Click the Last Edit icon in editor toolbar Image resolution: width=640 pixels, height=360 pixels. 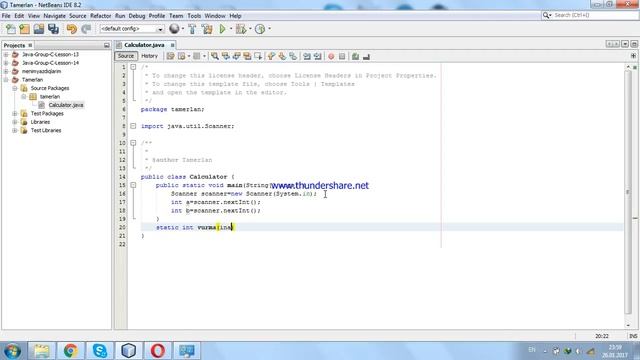click(170, 56)
